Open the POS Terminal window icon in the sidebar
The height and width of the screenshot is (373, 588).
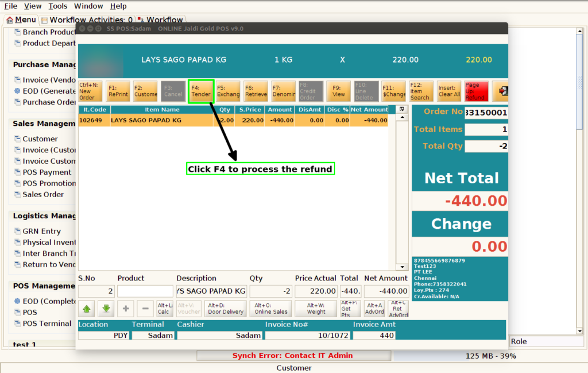coord(17,324)
